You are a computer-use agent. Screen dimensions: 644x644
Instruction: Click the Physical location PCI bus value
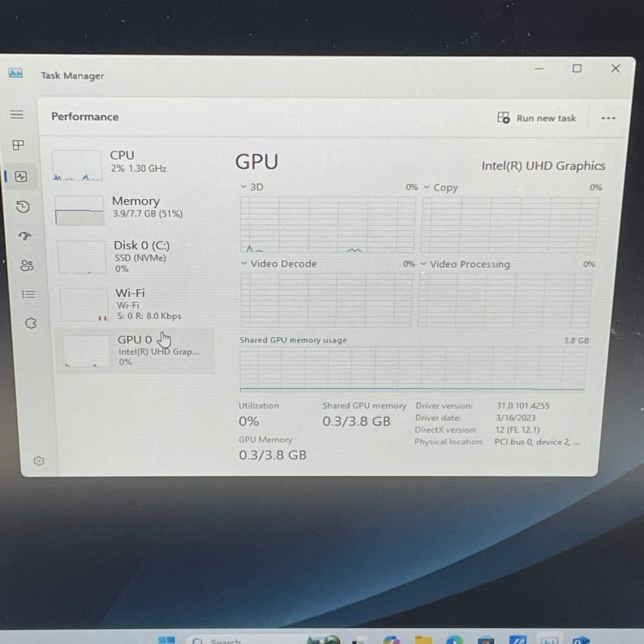537,442
